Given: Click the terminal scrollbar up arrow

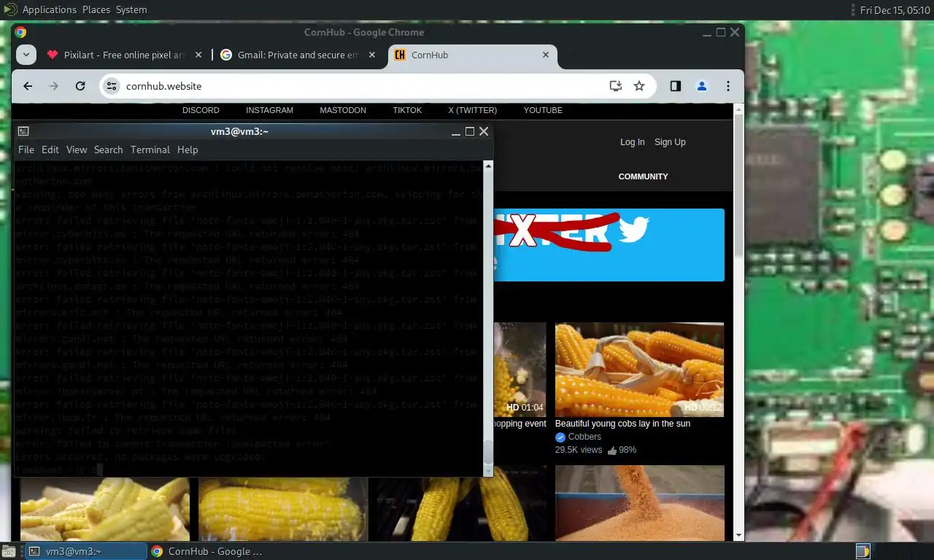Looking at the screenshot, I should [x=488, y=166].
